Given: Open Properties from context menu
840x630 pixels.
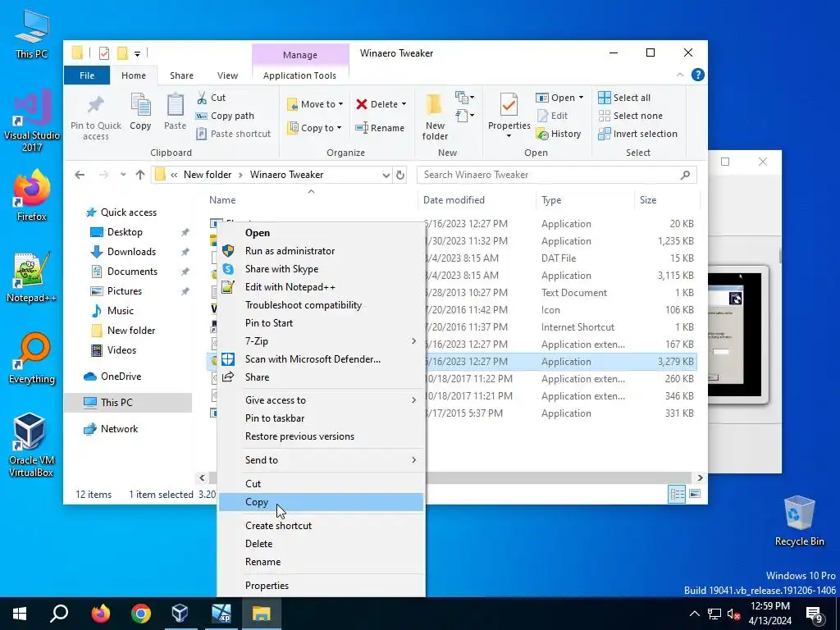Looking at the screenshot, I should coord(321,586).
